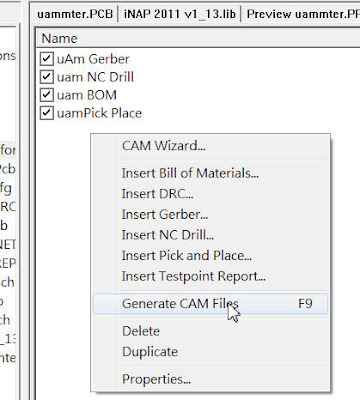Select Insert Pick and Place...
The width and height of the screenshot is (360, 400).
pyautogui.click(x=210, y=256)
